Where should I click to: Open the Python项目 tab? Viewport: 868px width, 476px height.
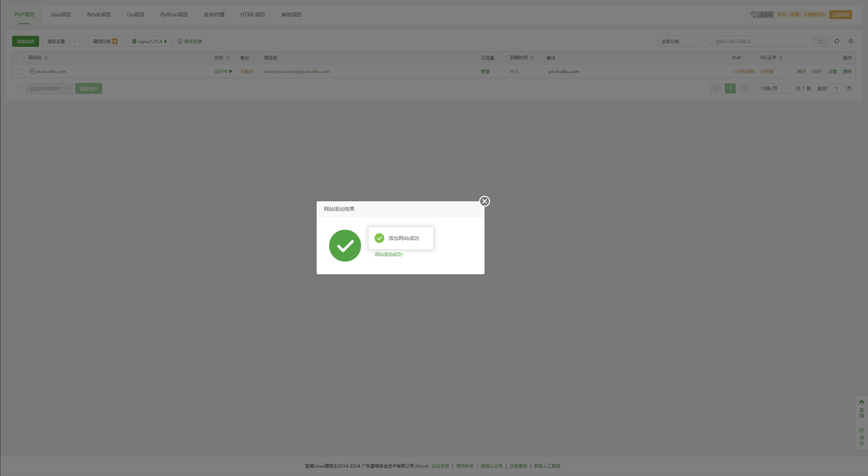tap(174, 15)
